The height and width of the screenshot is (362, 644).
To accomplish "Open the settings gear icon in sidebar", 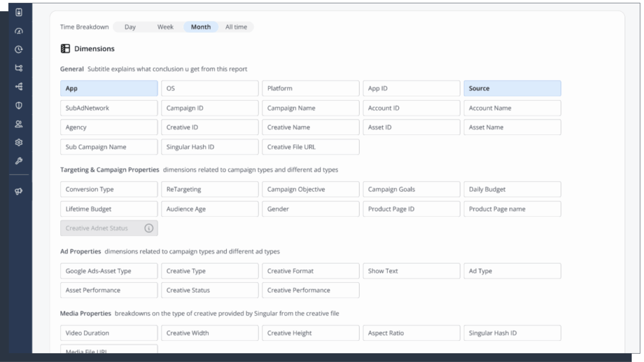I will [19, 142].
